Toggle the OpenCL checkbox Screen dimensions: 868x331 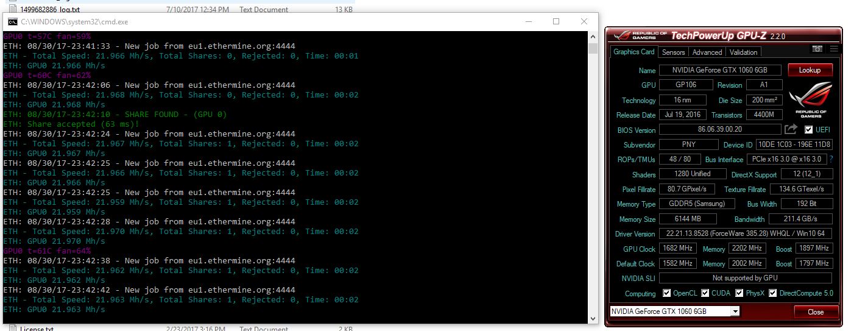666,293
